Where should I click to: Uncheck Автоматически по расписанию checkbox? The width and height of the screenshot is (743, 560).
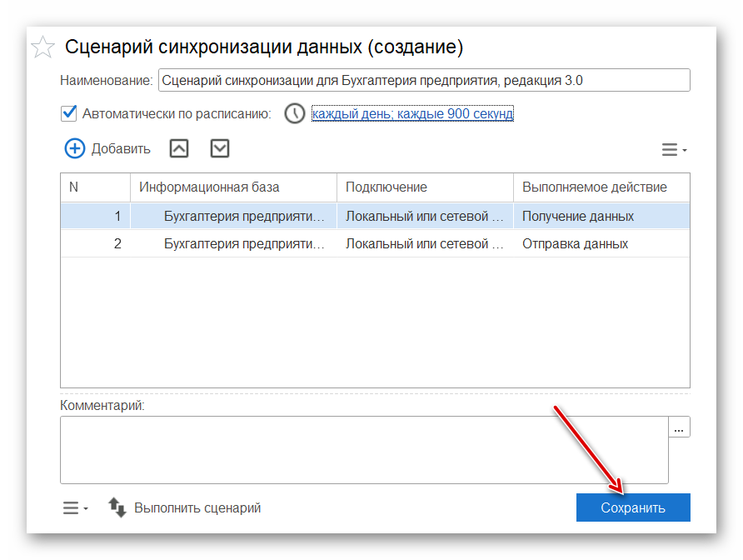coord(68,113)
